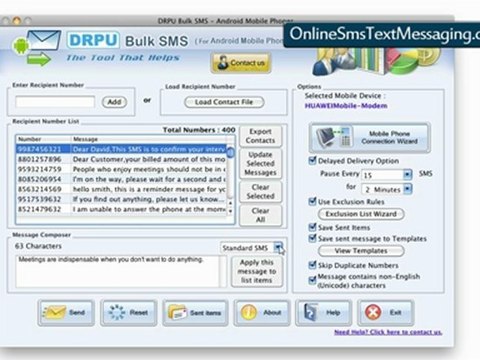Launch Mobile Phone Connection Wizard
This screenshot has width=480, height=360.
pyautogui.click(x=369, y=137)
